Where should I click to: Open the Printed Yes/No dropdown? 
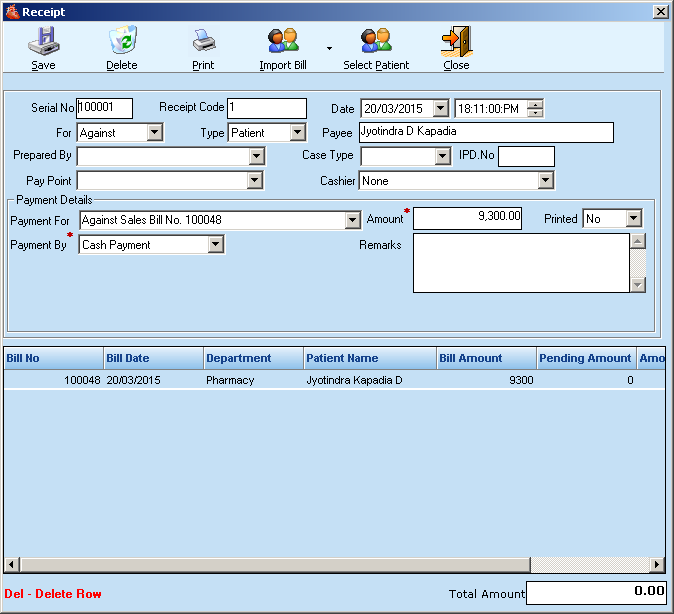(x=633, y=219)
